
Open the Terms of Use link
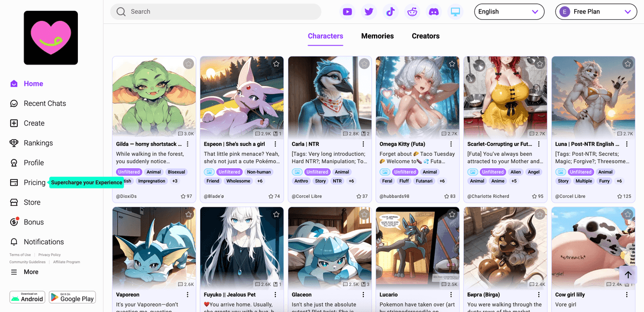[x=20, y=255]
